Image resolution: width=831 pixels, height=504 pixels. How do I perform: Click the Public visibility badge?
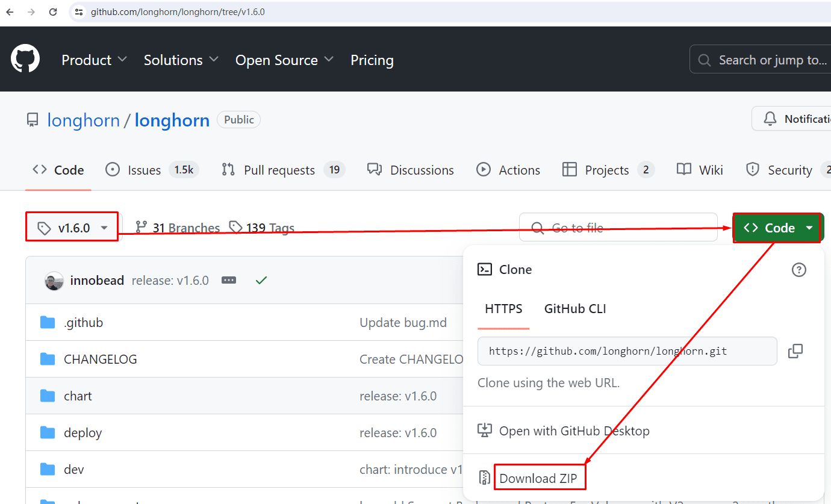coord(239,120)
